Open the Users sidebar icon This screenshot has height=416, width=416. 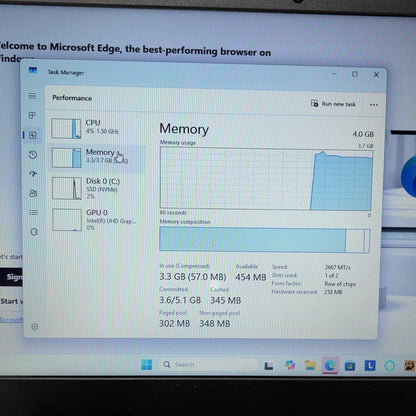tap(33, 193)
